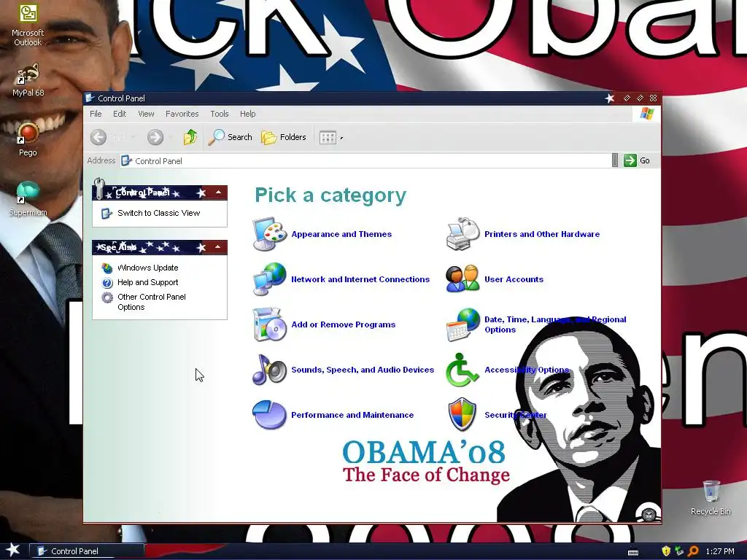Click Switch to Classic View link
Image resolution: width=747 pixels, height=560 pixels.
point(158,213)
